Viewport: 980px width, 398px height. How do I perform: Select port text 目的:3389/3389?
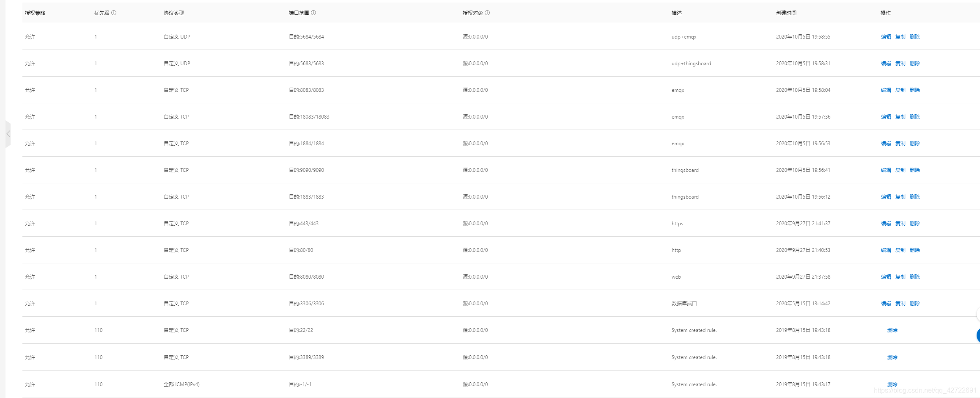tap(306, 357)
